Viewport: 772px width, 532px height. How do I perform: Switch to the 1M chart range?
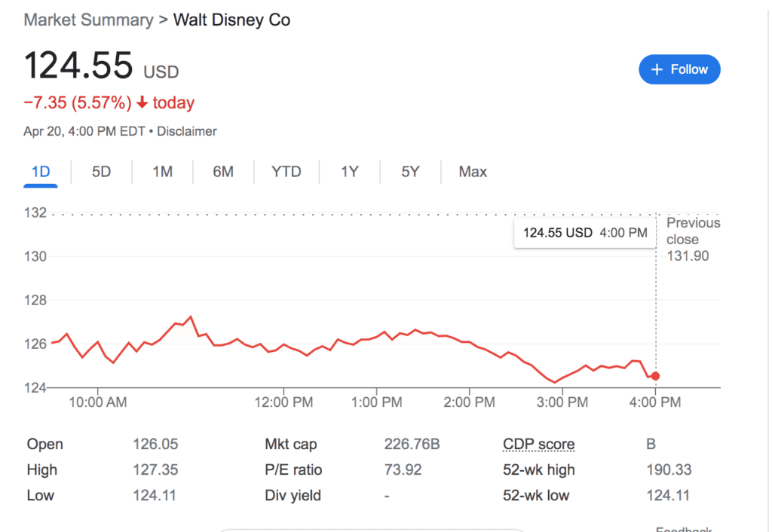click(163, 172)
